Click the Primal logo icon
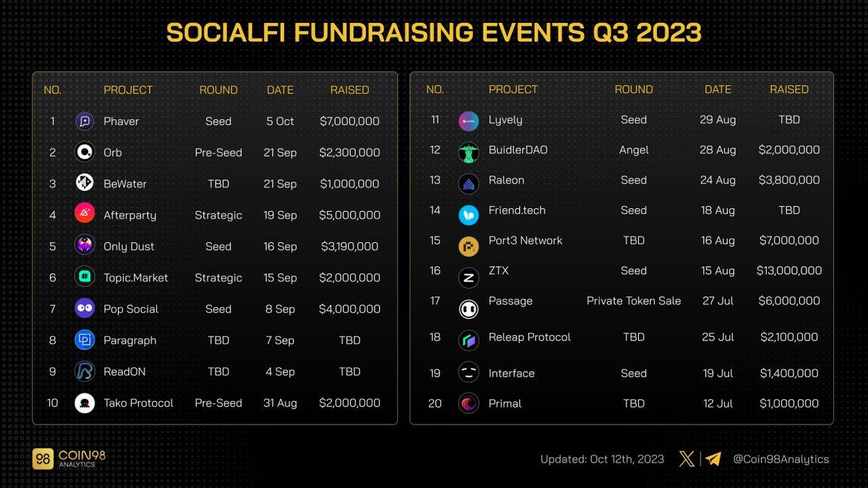The height and width of the screenshot is (488, 868). pos(469,403)
